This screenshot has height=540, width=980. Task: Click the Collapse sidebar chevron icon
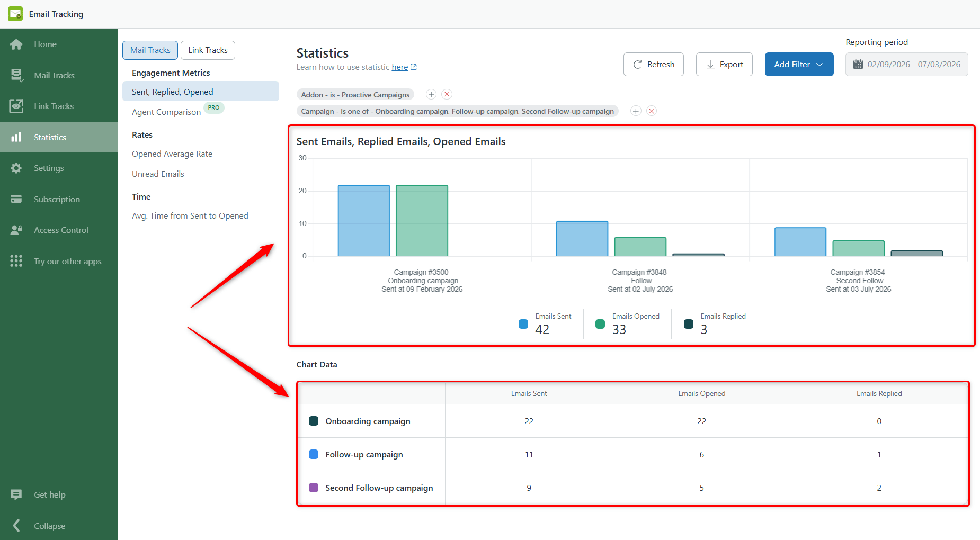point(16,526)
